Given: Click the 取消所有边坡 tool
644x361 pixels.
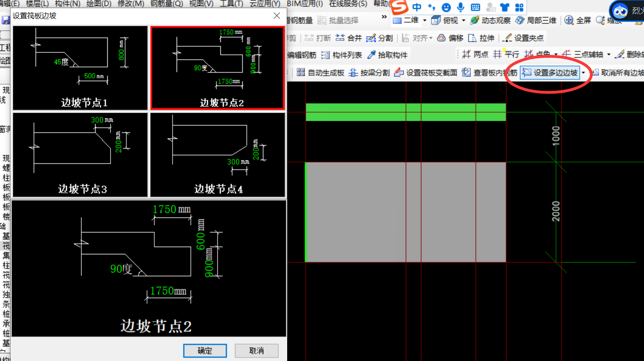Looking at the screenshot, I should 618,73.
